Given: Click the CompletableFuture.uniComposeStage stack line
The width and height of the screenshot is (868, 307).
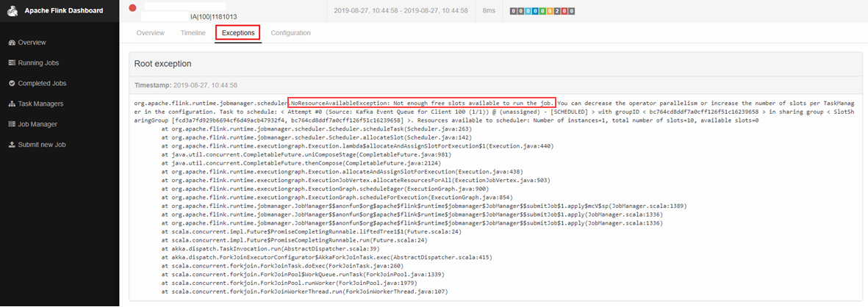Looking at the screenshot, I should click(306, 155).
